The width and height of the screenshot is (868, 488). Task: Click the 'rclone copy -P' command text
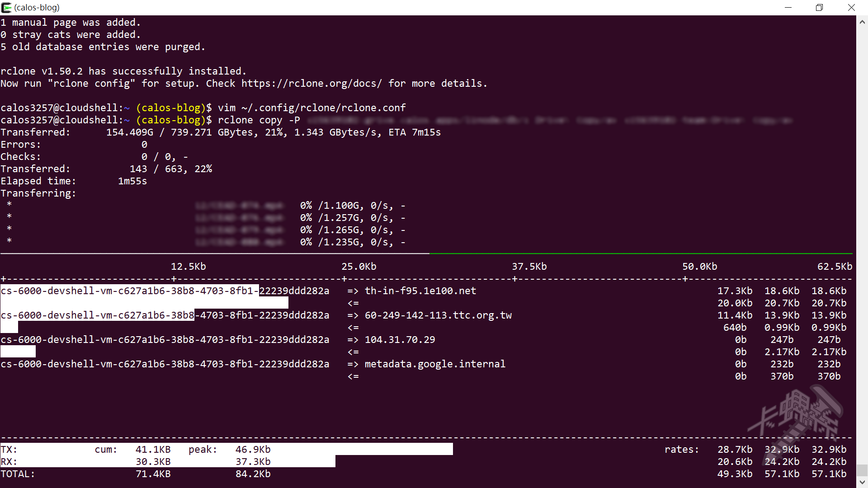[259, 120]
